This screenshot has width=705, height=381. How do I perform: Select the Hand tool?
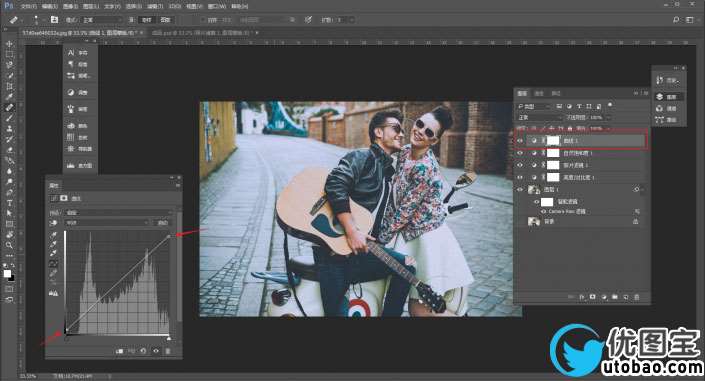pos(9,234)
